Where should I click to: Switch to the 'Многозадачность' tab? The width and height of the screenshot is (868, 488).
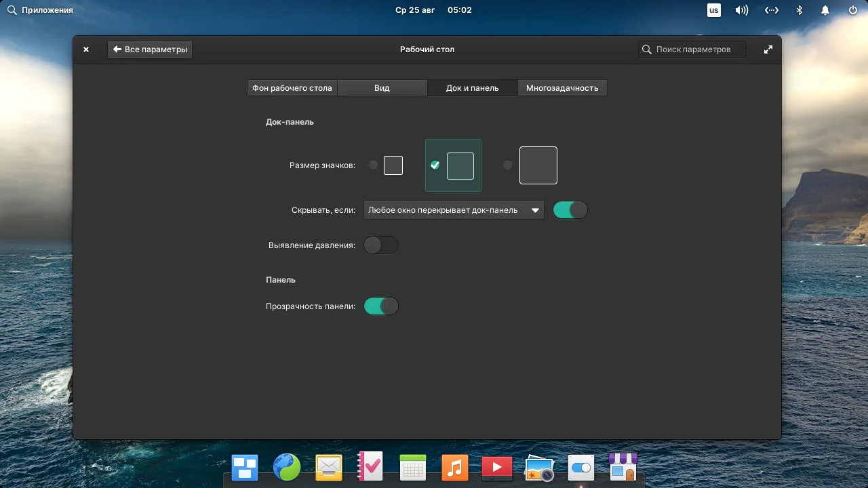pyautogui.click(x=562, y=87)
